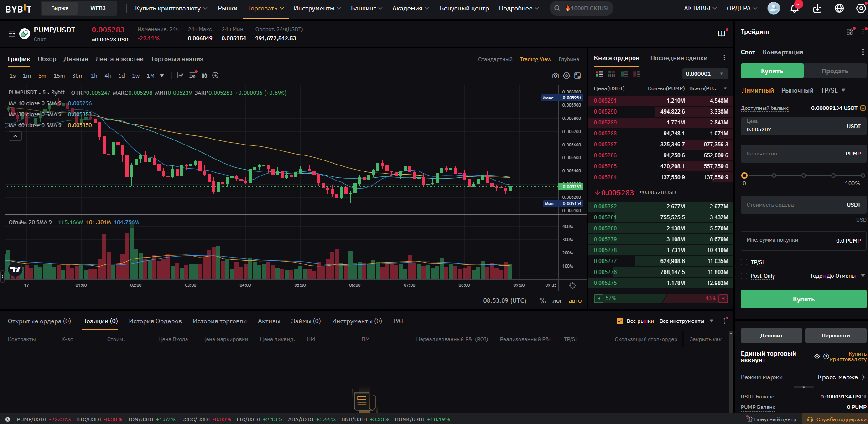Open the TP/SL order type dropdown

833,90
